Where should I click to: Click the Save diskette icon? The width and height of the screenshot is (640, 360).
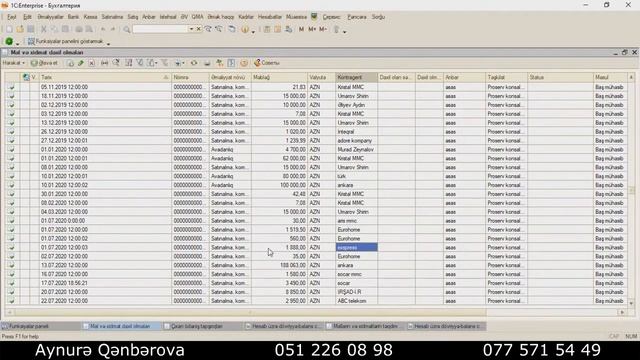31,29
